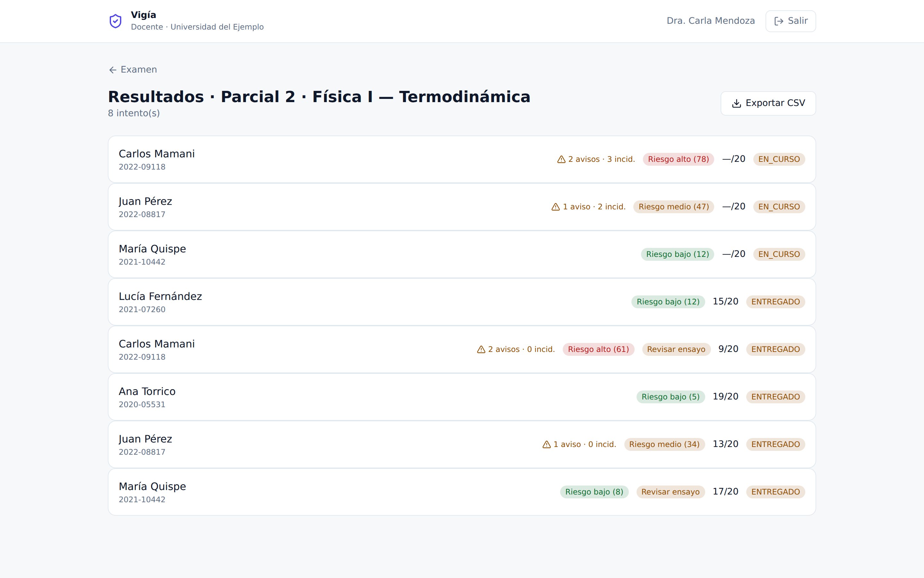Click the 2 avisos · 0 incid. text
This screenshot has width=924, height=578.
pyautogui.click(x=521, y=349)
